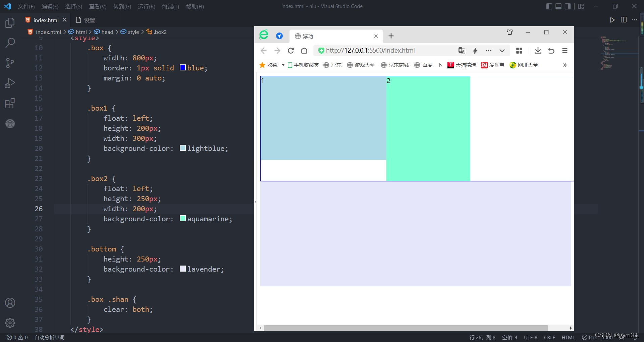Open 手机收藏夹 bookmark
This screenshot has height=342, width=644.
pos(303,65)
